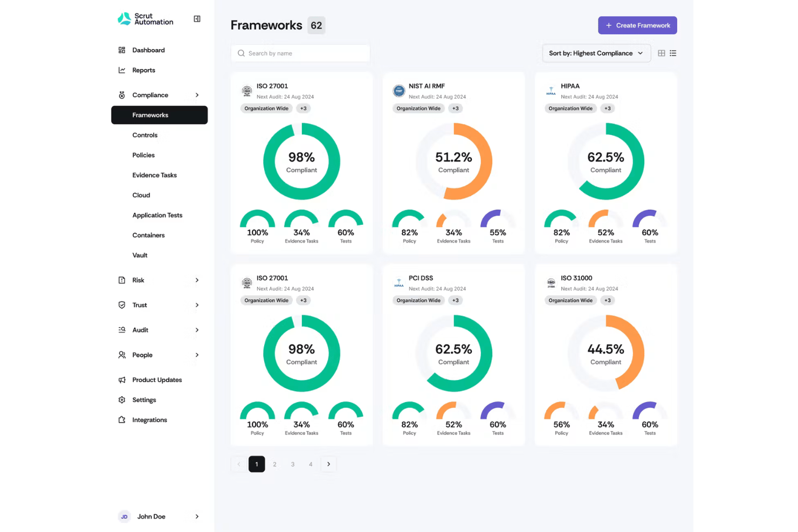Go to pagination page 3
Image resolution: width=798 pixels, height=532 pixels.
293,464
